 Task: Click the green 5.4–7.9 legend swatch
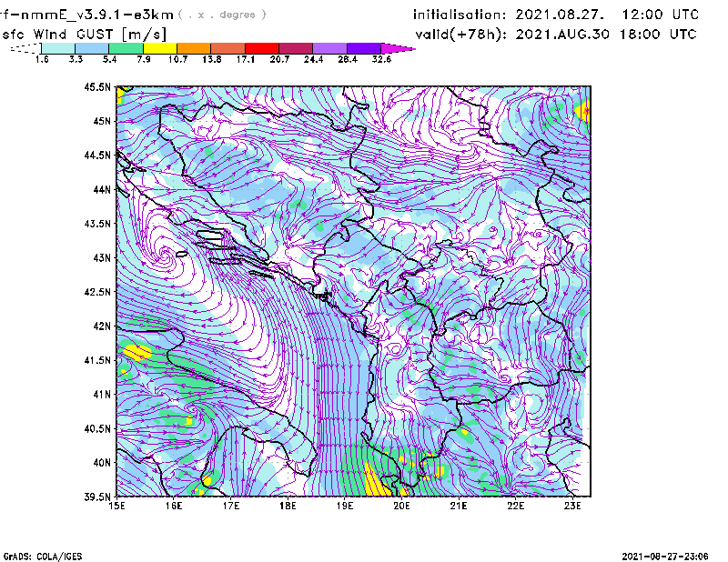pos(129,47)
